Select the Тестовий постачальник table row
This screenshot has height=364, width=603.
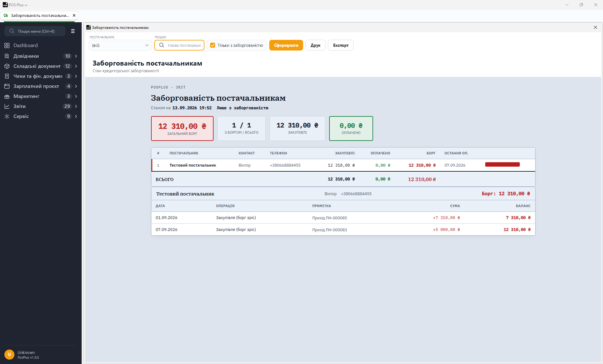coord(343,165)
